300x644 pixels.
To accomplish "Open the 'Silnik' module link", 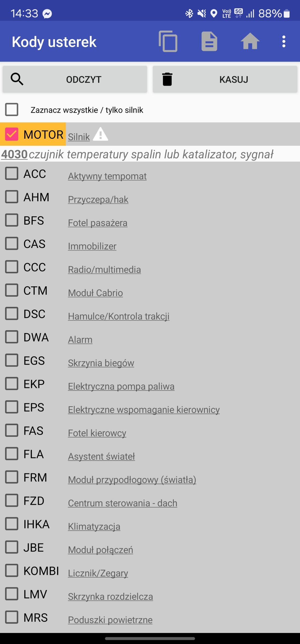I will click(x=79, y=137).
